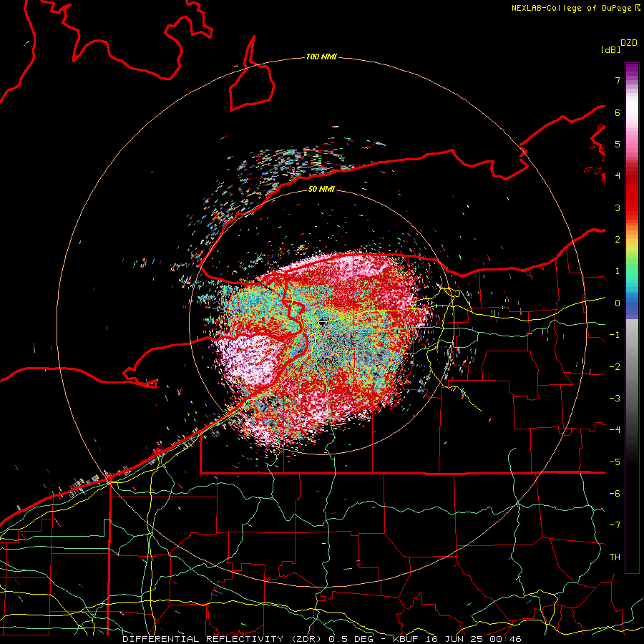Click the gray -2 dB band on color bar
The height and width of the screenshot is (644, 644).
(632, 367)
